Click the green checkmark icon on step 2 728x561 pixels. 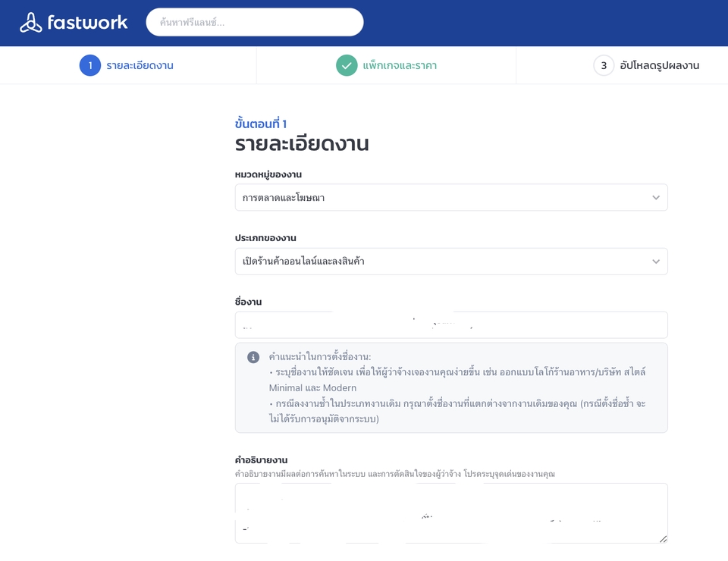coord(347,65)
